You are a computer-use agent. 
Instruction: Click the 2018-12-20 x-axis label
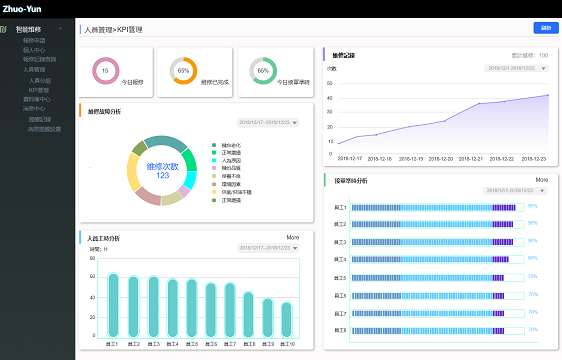[441, 158]
